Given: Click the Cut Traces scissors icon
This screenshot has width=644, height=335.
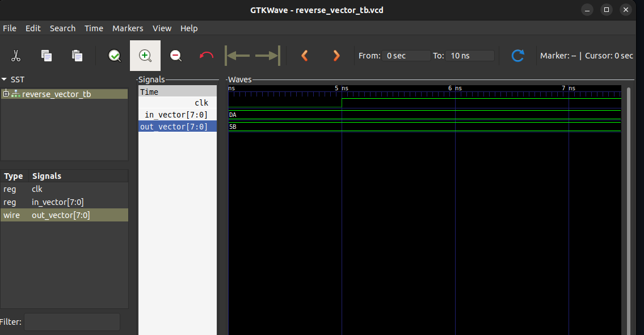Looking at the screenshot, I should click(15, 55).
